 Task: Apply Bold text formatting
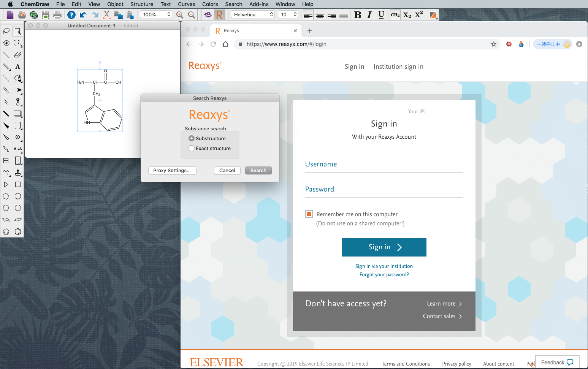[358, 15]
